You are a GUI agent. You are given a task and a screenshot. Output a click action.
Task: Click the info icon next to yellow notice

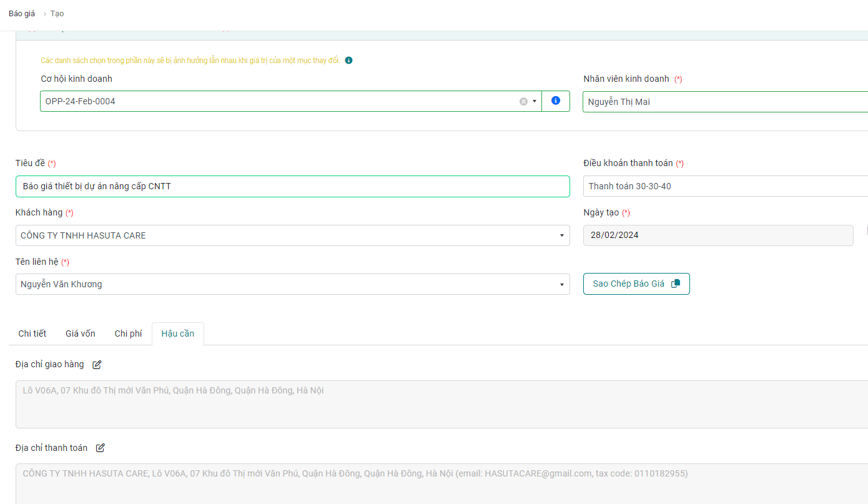pos(348,61)
